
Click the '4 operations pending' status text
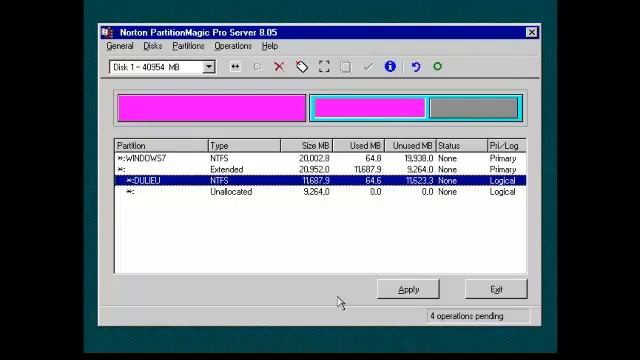coord(467,316)
